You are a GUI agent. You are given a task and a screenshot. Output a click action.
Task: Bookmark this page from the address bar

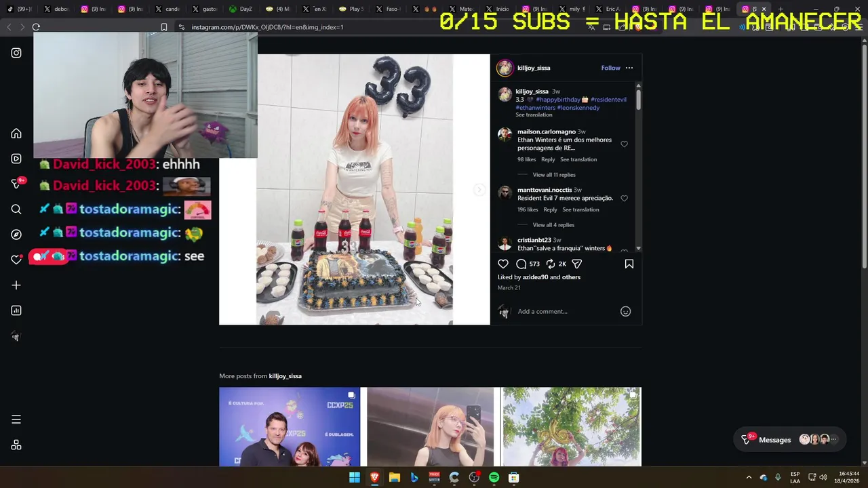[x=164, y=27]
